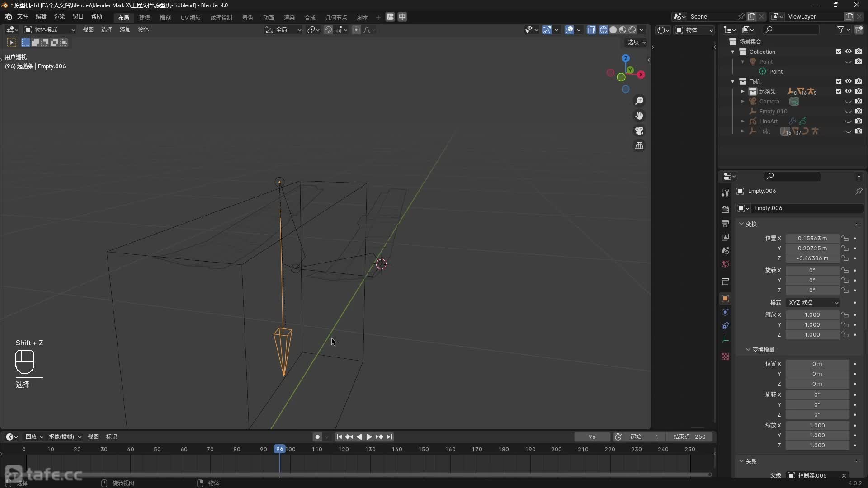
Task: Toggle the camera view icon
Action: [639, 131]
